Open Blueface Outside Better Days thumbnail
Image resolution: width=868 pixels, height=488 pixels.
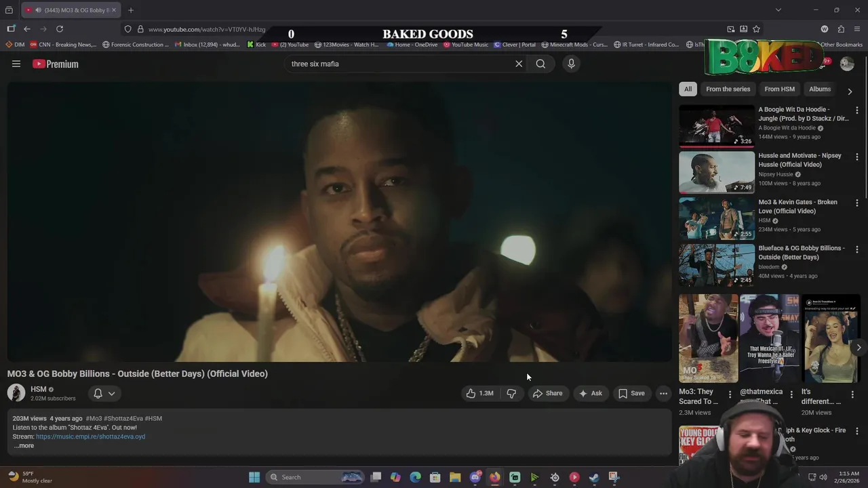717,264
